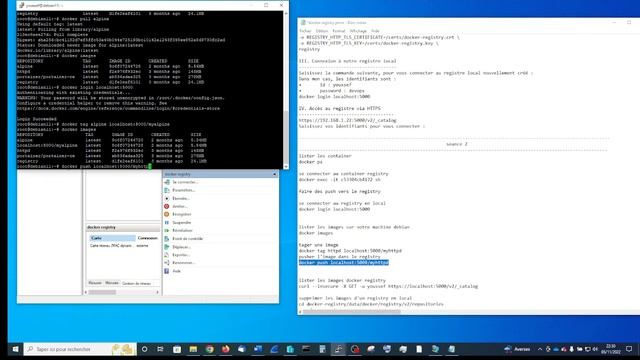Screen dimensions: 640x360
Task: Open the Windows Start menu
Action: pyautogui.click(x=16, y=349)
